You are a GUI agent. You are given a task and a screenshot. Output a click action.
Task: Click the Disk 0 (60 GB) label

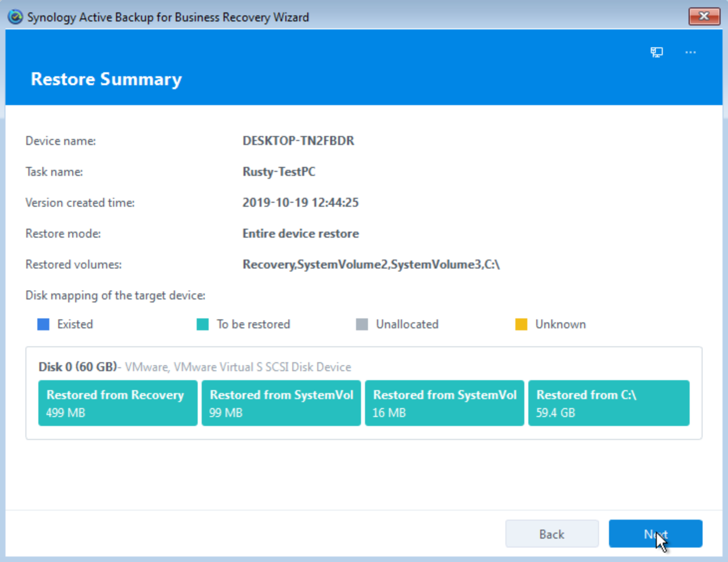[78, 367]
